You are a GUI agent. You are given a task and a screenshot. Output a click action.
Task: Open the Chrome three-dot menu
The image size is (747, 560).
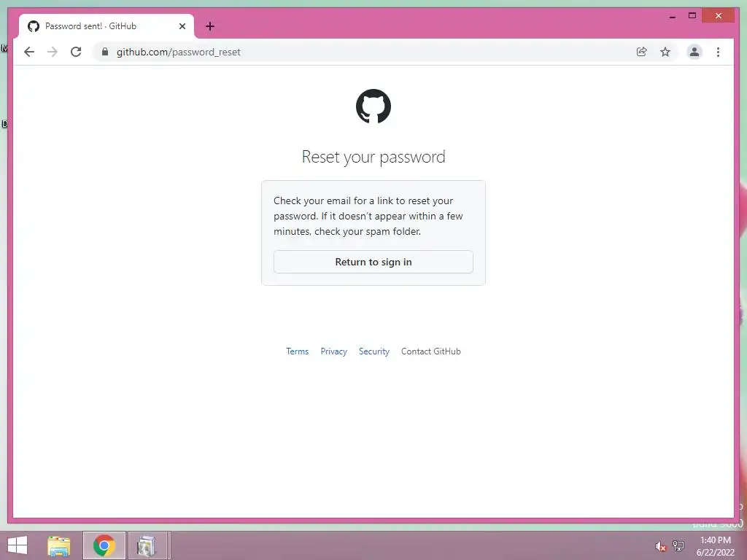tap(718, 52)
